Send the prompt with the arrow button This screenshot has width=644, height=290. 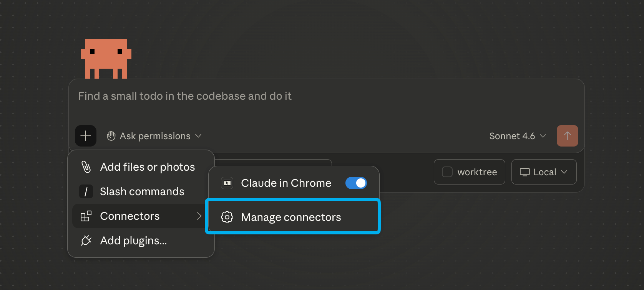click(567, 136)
